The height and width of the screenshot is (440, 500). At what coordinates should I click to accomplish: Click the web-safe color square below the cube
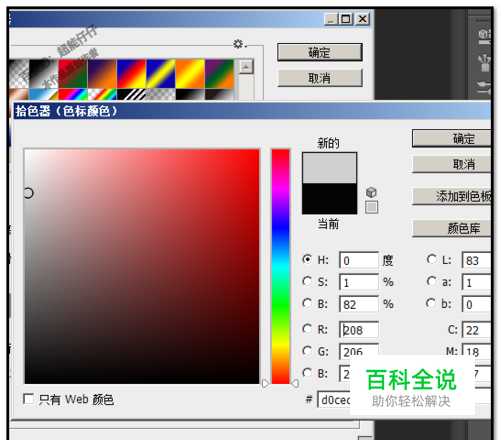pyautogui.click(x=371, y=207)
